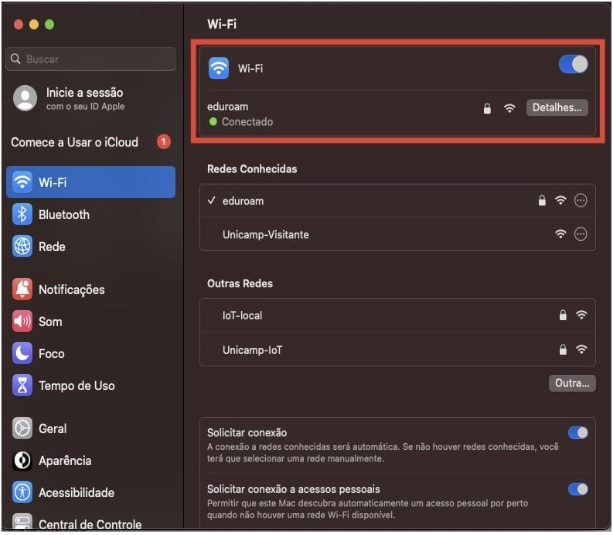The width and height of the screenshot is (613, 535).
Task: Toggle Solicitar conexão a acessos pessoais switch
Action: (578, 489)
